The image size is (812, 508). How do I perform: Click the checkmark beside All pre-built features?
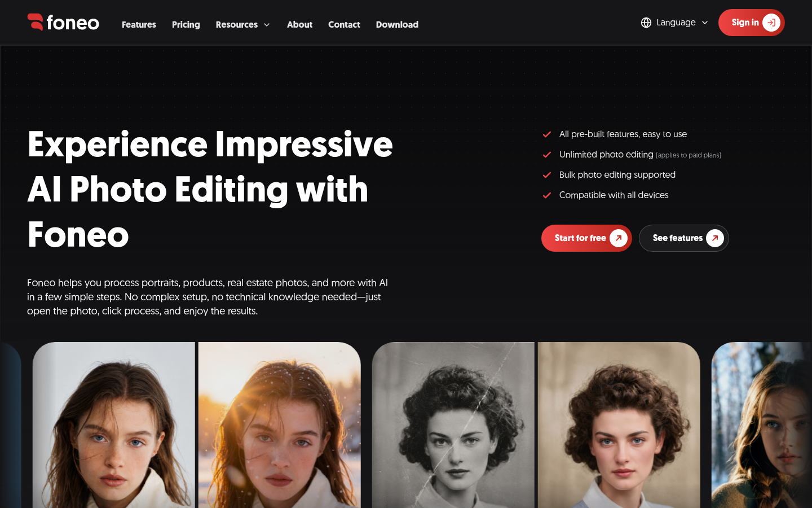pyautogui.click(x=546, y=134)
